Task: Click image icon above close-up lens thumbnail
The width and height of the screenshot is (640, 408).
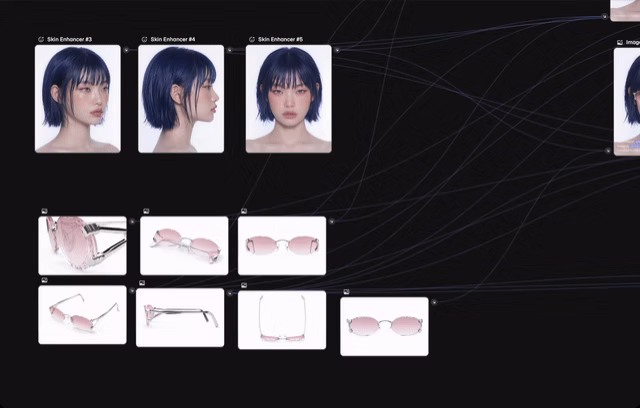Action: (x=44, y=211)
